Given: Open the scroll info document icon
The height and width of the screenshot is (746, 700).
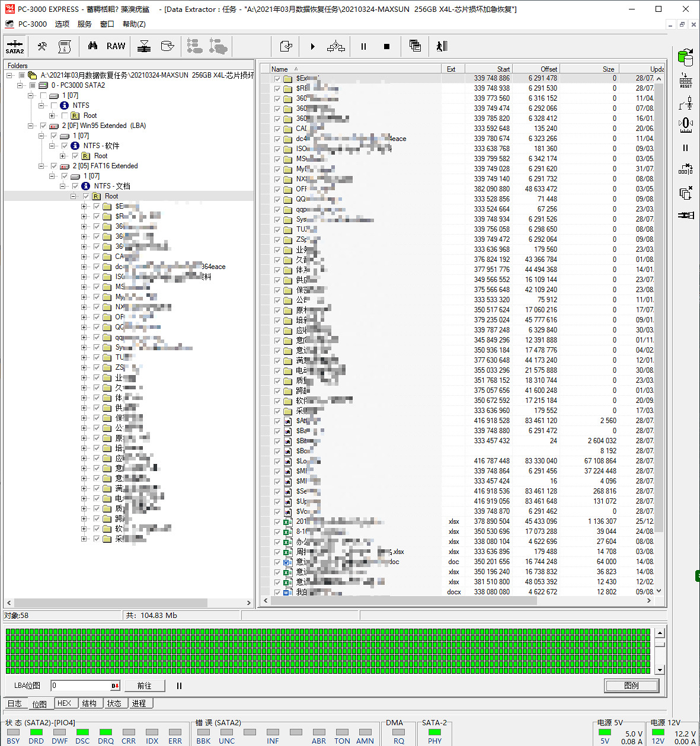Looking at the screenshot, I should click(65, 46).
